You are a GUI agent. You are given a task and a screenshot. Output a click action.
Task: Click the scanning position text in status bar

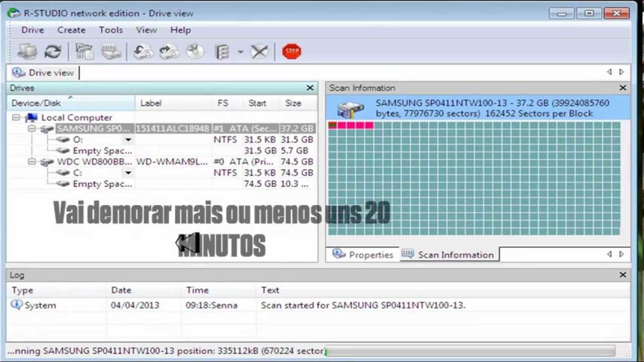coord(166,351)
